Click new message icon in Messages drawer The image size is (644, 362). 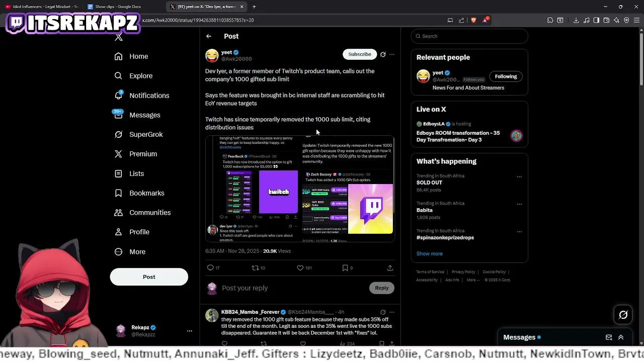[x=609, y=337]
